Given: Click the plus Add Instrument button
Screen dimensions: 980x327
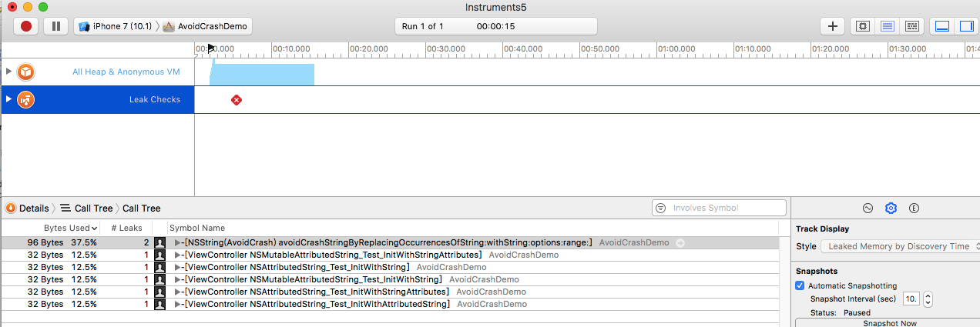Looking at the screenshot, I should (x=832, y=26).
